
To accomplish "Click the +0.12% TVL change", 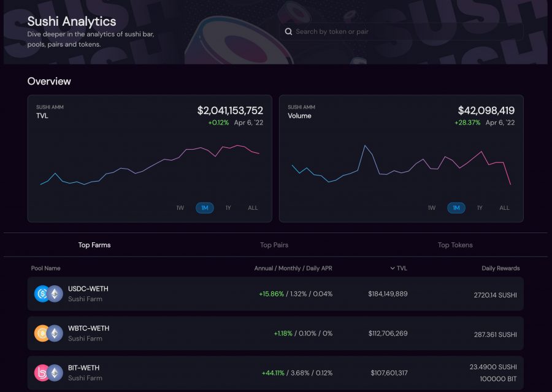I will (218, 123).
